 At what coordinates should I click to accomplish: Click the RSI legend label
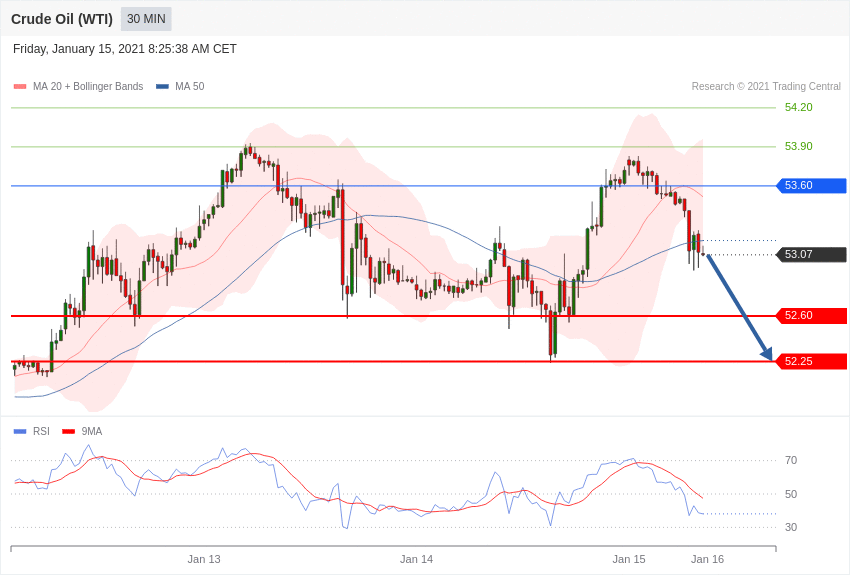41,431
